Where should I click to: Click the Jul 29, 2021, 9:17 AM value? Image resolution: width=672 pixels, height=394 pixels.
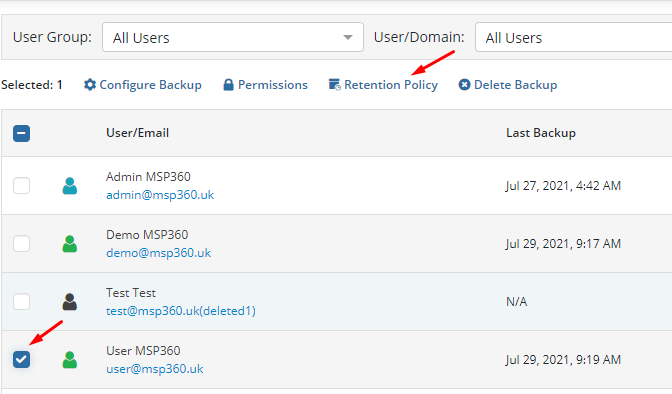[x=563, y=244]
